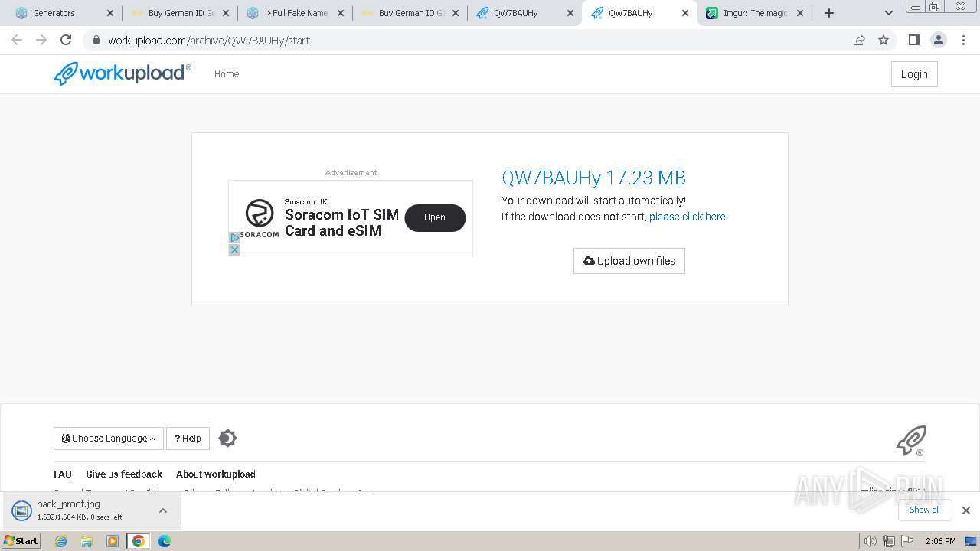The width and height of the screenshot is (980, 551).
Task: Click the Soracom logo in ad
Action: [260, 218]
